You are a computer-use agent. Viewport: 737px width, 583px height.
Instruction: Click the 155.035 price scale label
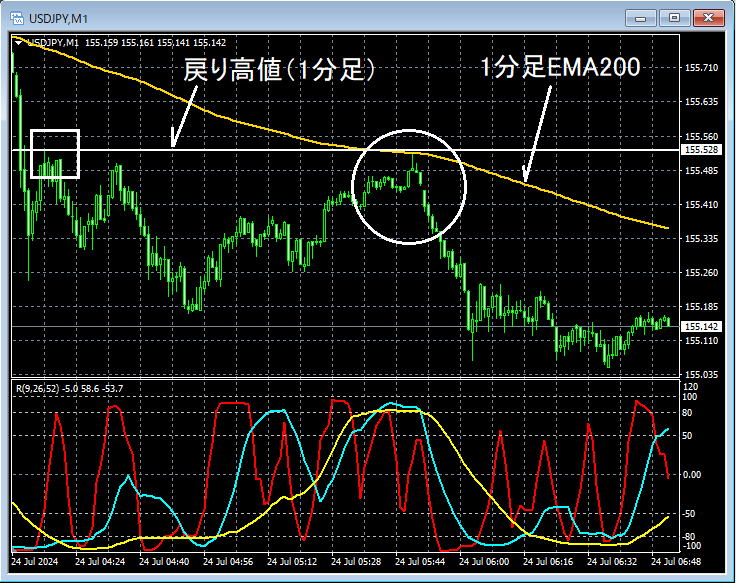pyautogui.click(x=701, y=375)
